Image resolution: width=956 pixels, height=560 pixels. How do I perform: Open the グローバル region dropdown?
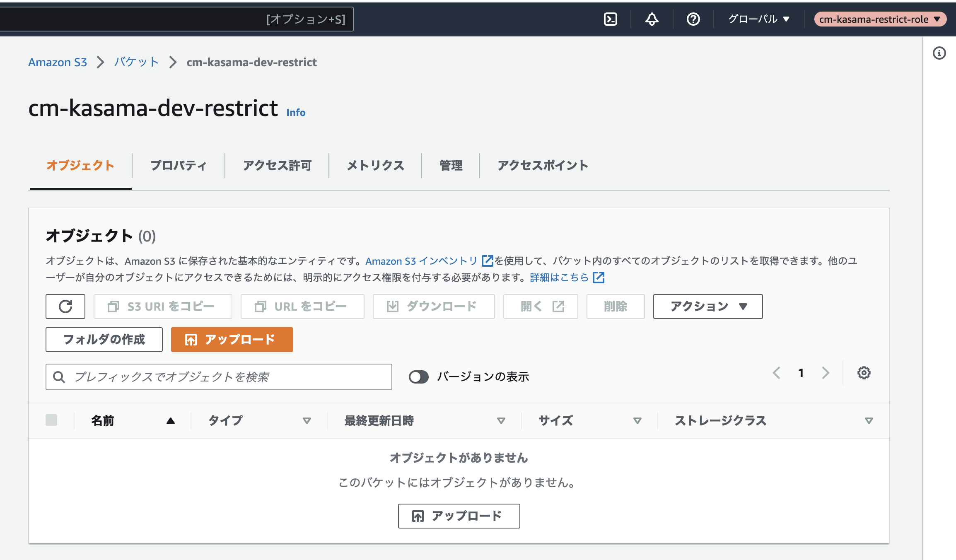point(759,19)
